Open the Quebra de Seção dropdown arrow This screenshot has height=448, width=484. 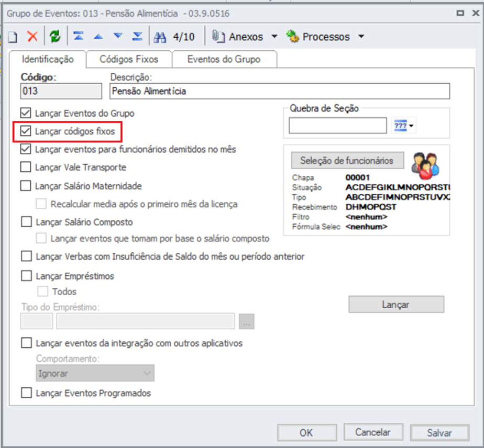click(411, 126)
